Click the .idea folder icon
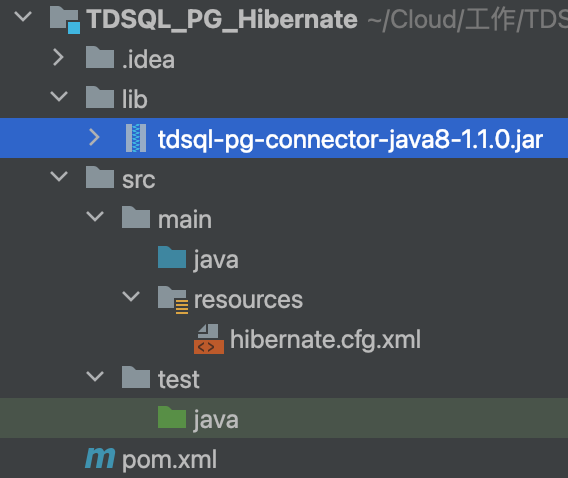 100,57
